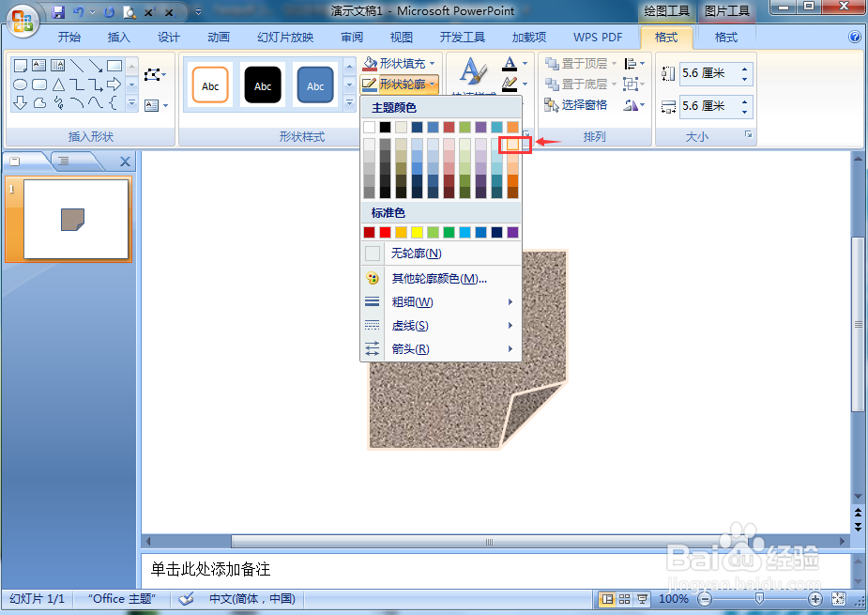The width and height of the screenshot is (868, 615).
Task: Click zoom in plus button
Action: click(x=815, y=599)
